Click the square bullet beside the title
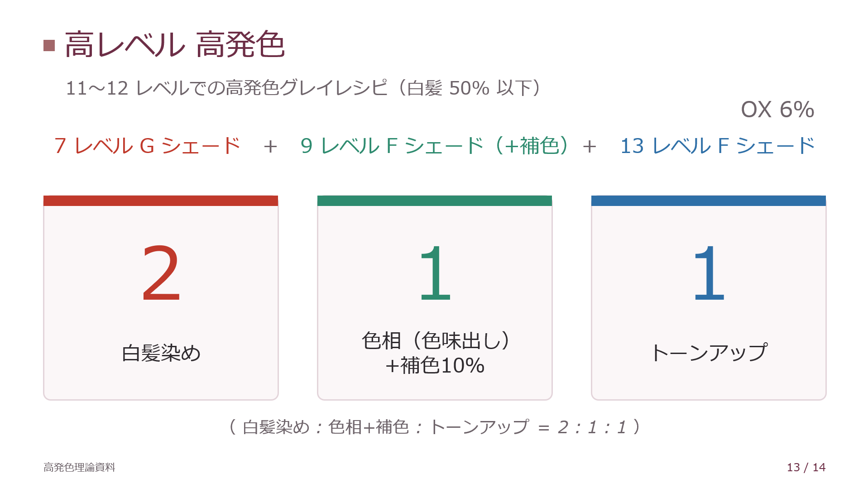Screen dimensions: 868x488 [x=49, y=45]
